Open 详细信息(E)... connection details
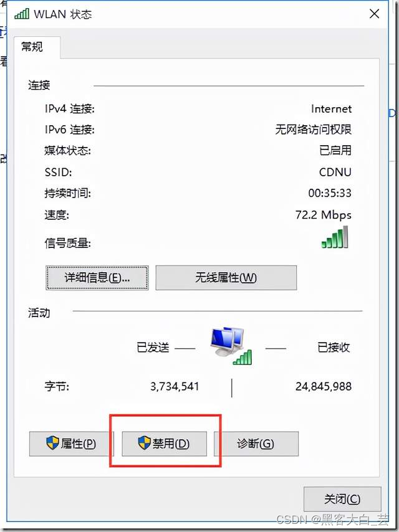This screenshot has height=532, width=399. click(x=97, y=278)
